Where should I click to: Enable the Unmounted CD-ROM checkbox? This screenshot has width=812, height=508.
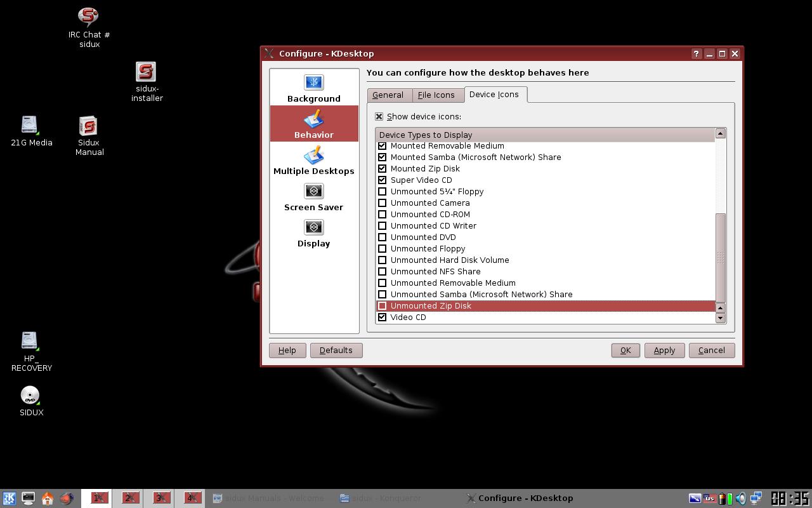[382, 215]
